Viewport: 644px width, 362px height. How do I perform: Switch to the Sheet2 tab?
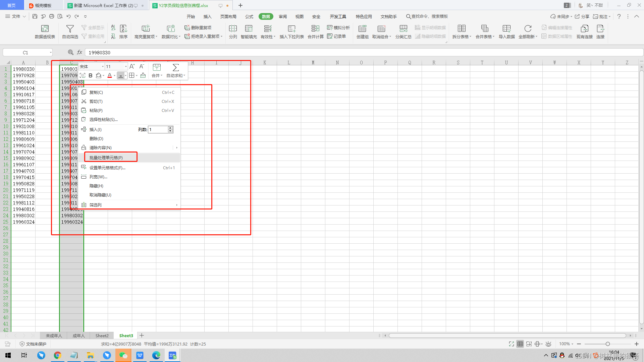click(x=102, y=336)
